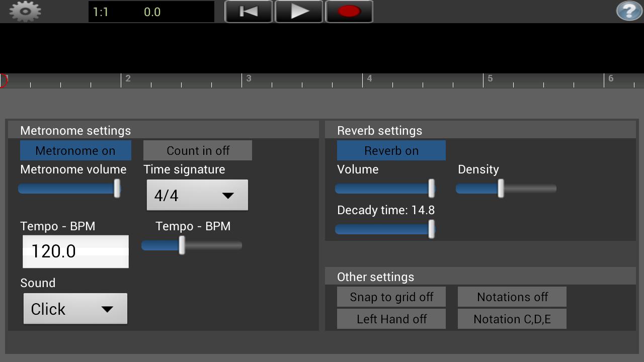
Task: Open help via the question mark icon
Action: [x=629, y=11]
